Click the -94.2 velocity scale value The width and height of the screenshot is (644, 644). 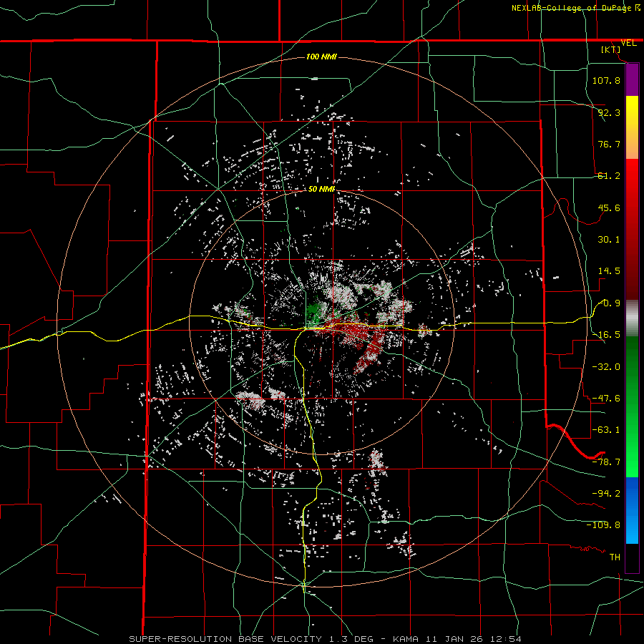point(606,493)
